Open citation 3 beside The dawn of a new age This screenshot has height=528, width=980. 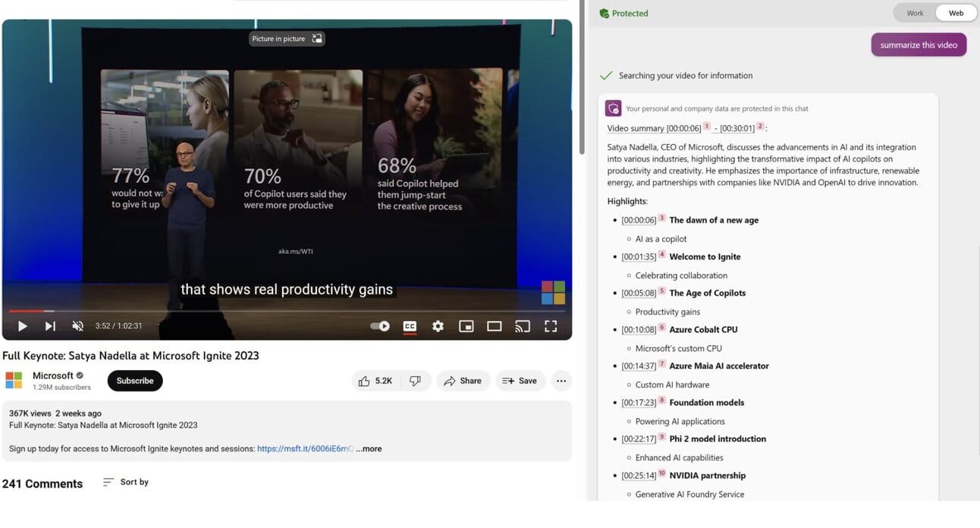click(x=661, y=218)
